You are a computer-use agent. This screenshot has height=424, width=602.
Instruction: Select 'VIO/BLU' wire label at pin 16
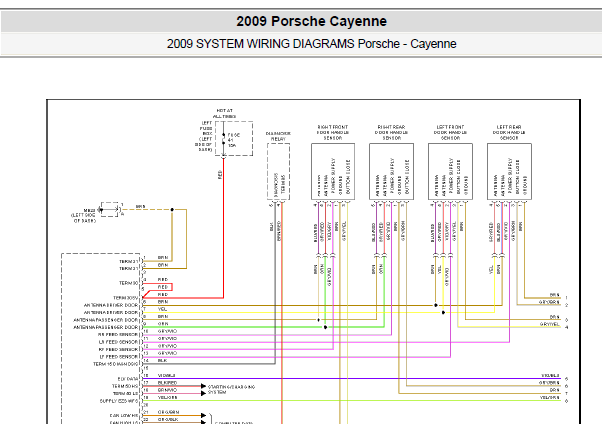(167, 375)
